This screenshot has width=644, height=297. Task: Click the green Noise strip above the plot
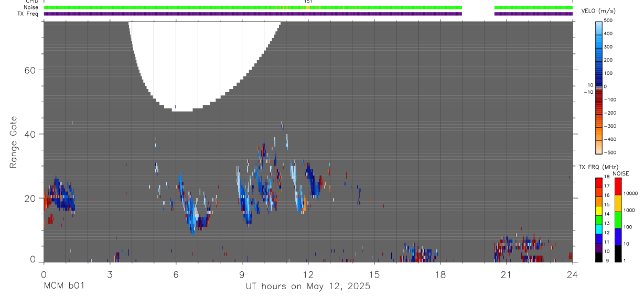pos(253,7)
